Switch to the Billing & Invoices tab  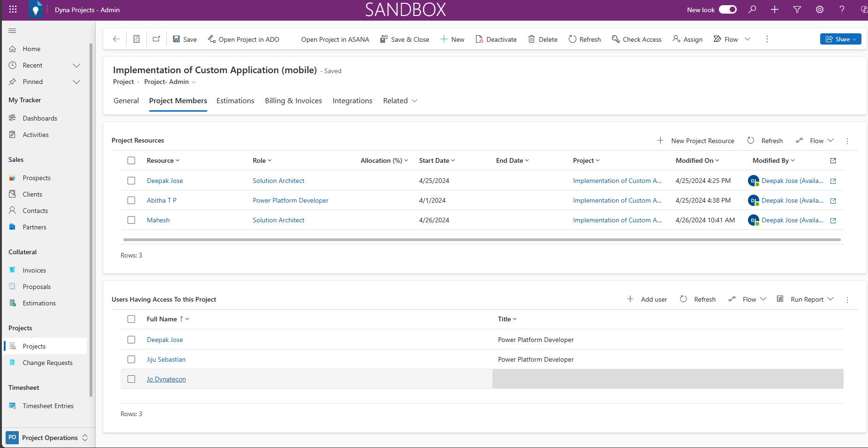point(293,100)
